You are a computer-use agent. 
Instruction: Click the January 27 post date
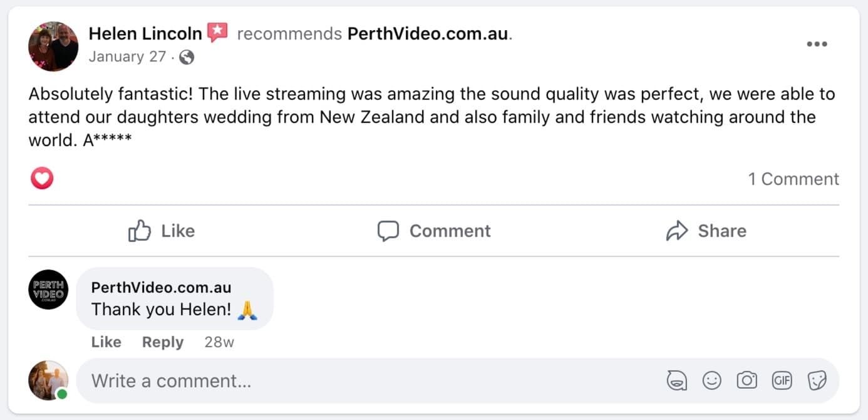[127, 57]
